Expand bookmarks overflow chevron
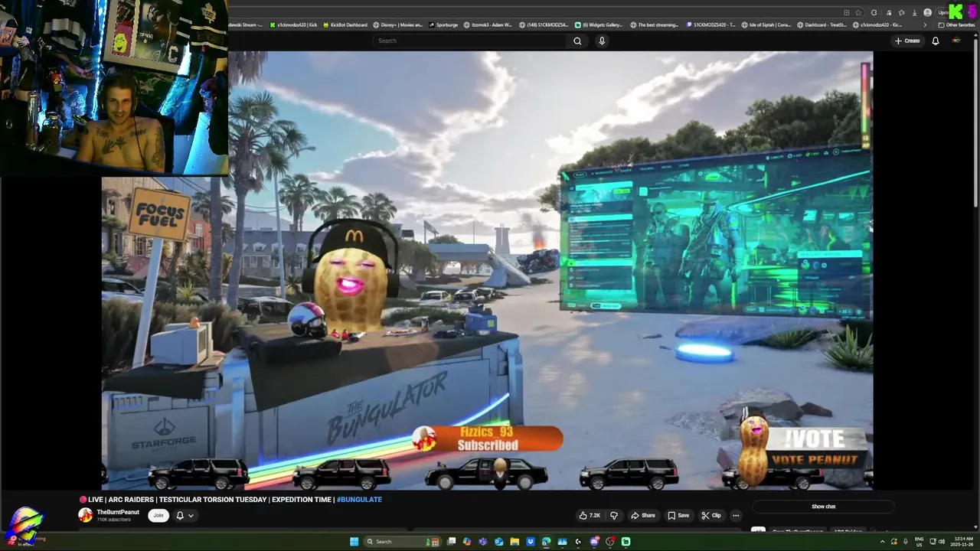Screen dimensions: 980x551 925,24
